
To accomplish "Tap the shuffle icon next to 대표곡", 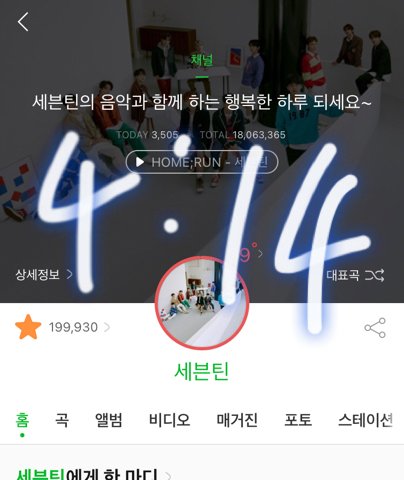I will coord(374,275).
